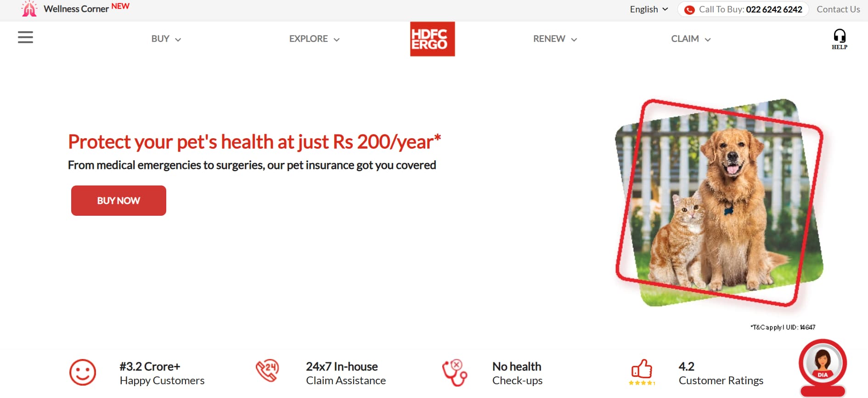
Task: Click the happy customers smiley icon
Action: tap(83, 372)
